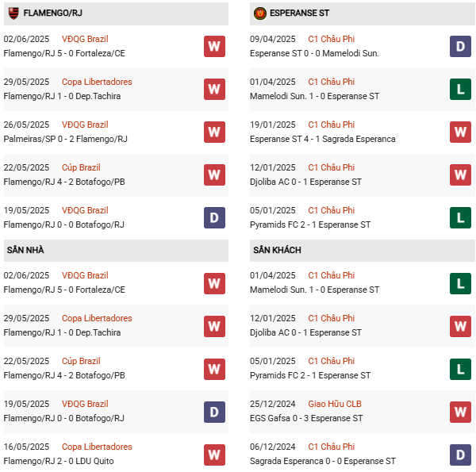The width and height of the screenshot is (476, 472).
Task: Click the Esperanse ST club crest icon
Action: [x=259, y=13]
